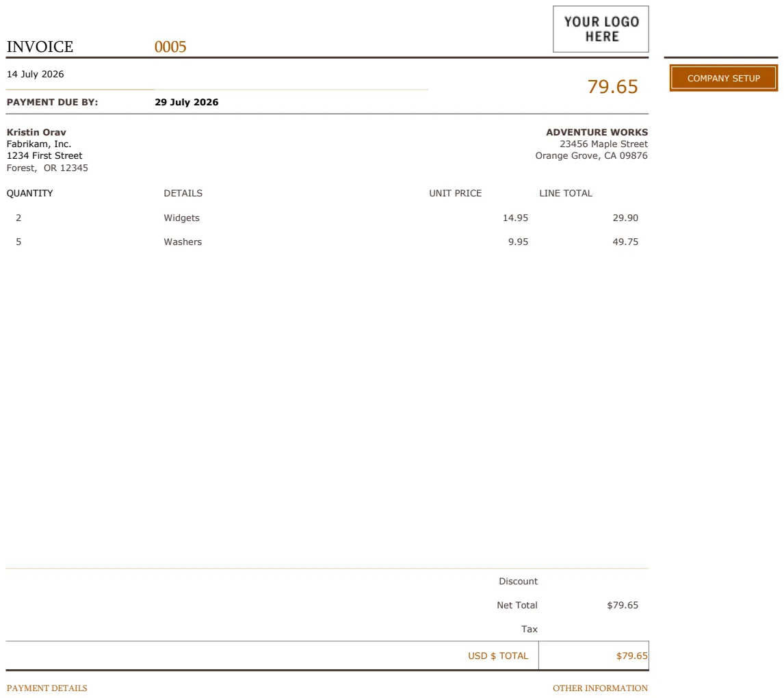Select quantity 5 in Washers row
The height and width of the screenshot is (698, 784).
18,242
